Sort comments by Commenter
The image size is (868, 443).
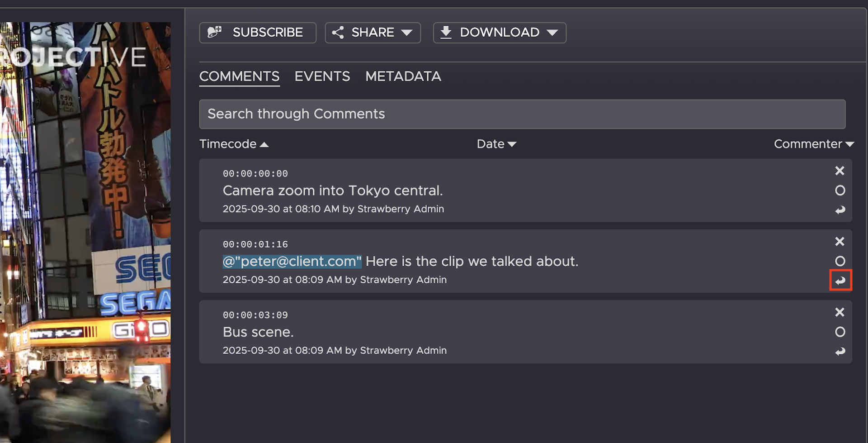tap(813, 144)
